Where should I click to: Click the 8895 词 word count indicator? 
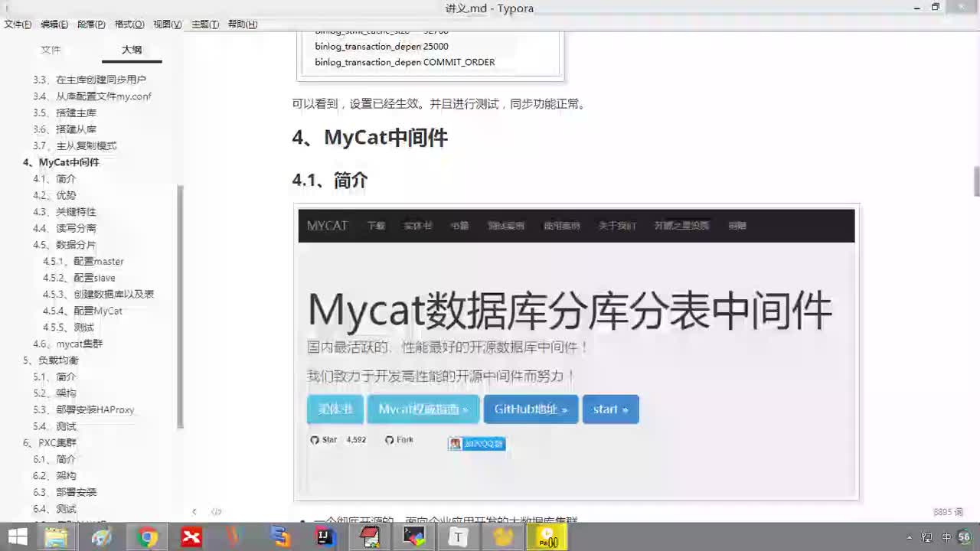(x=949, y=512)
